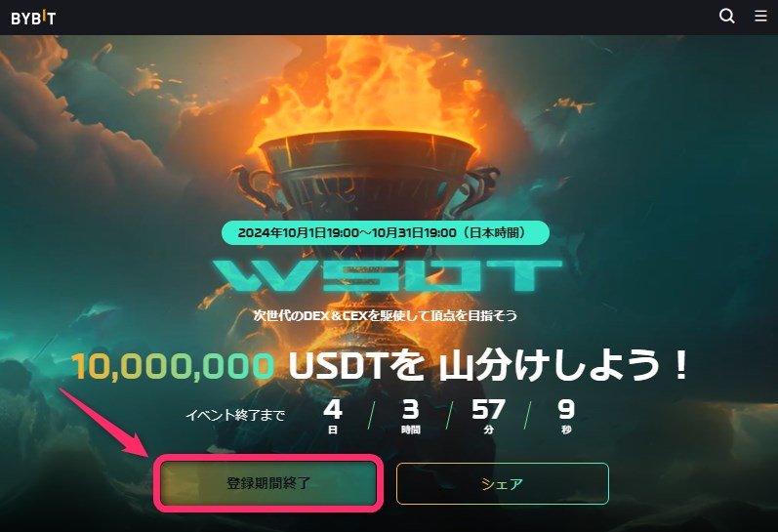Click the 登録期間終了 button
The height and width of the screenshot is (532, 778).
268,483
